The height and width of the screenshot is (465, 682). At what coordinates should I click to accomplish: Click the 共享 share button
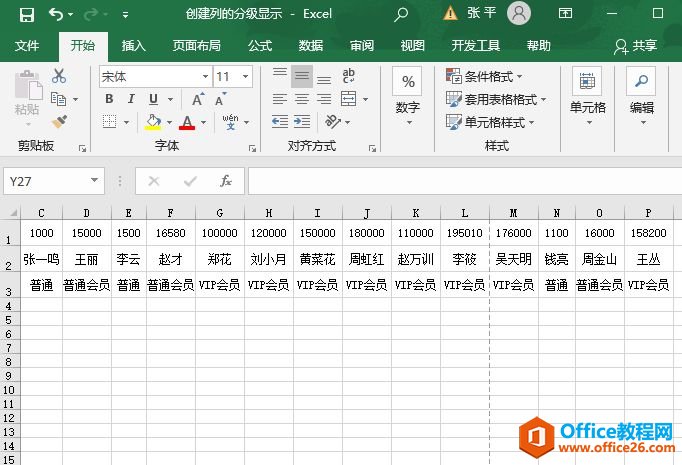pyautogui.click(x=637, y=46)
